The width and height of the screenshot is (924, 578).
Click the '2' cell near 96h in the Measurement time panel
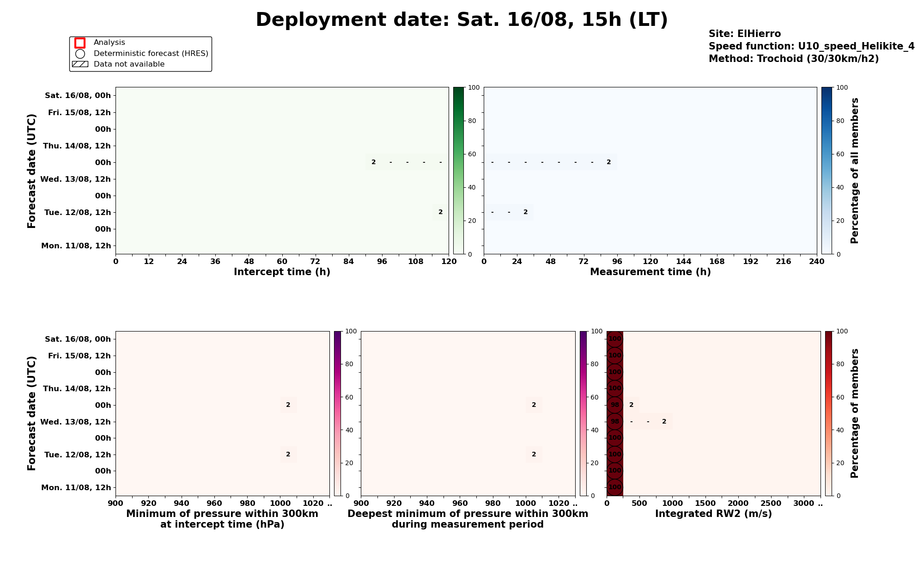click(609, 162)
